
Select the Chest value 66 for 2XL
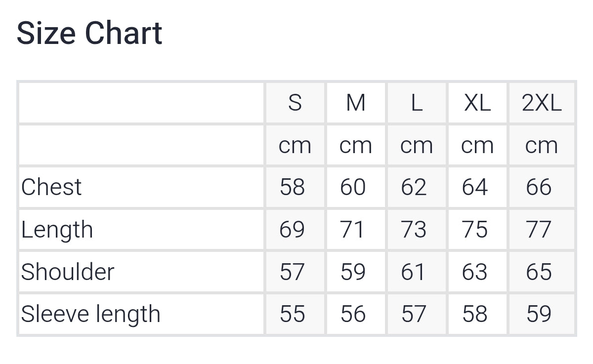point(539,187)
